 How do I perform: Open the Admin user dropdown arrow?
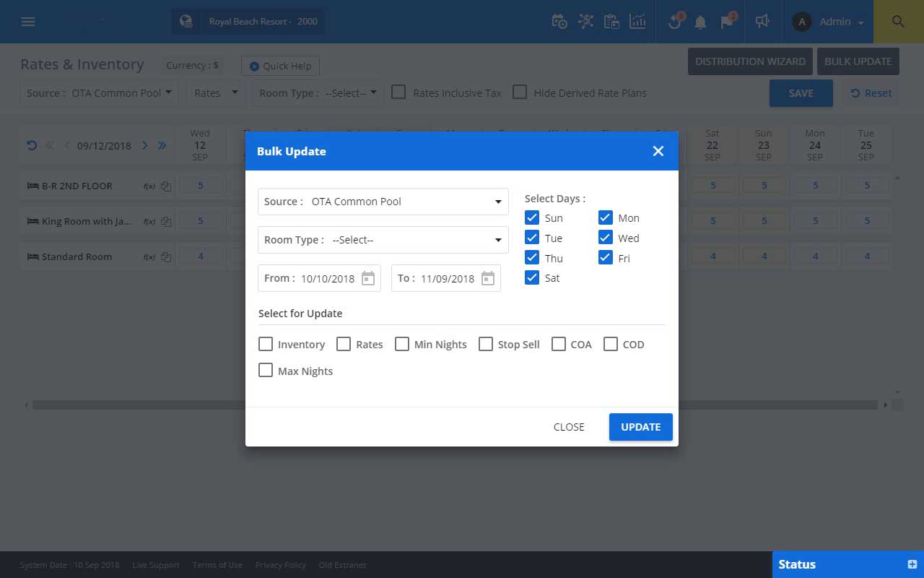coord(861,23)
